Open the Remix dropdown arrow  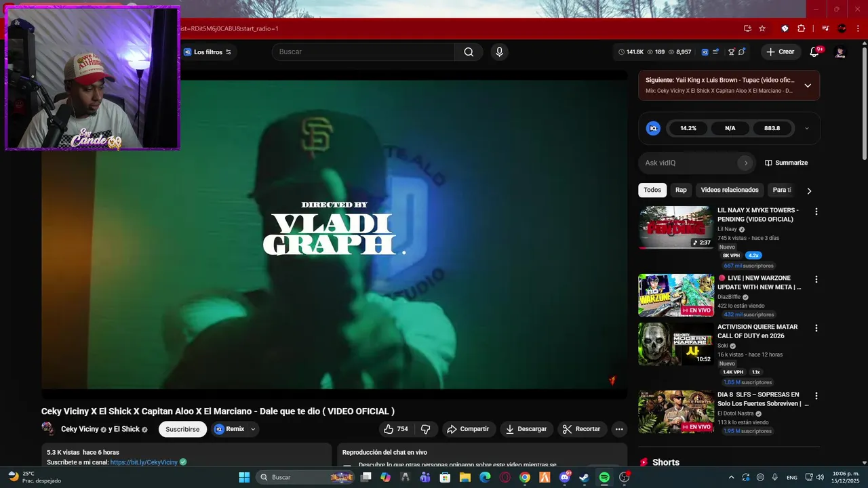(253, 429)
